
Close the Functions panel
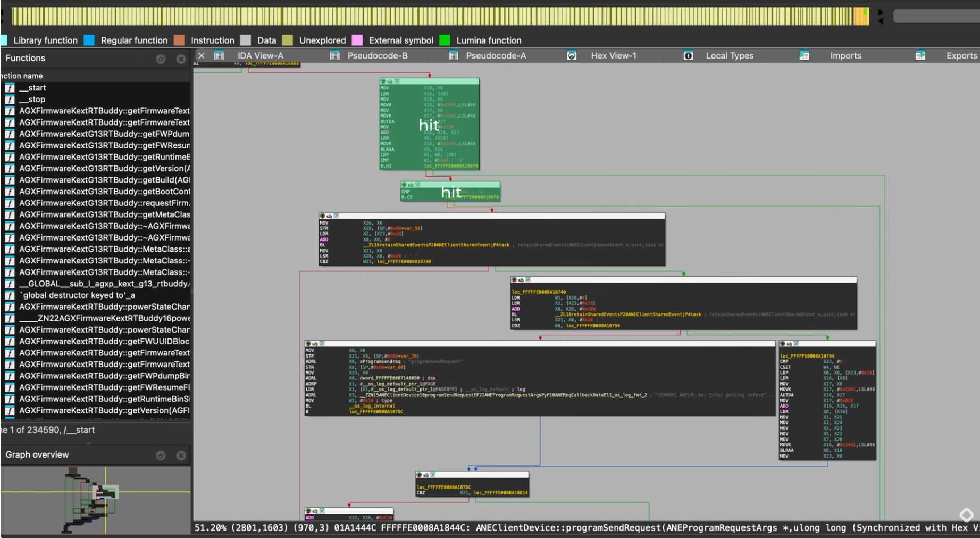[181, 59]
